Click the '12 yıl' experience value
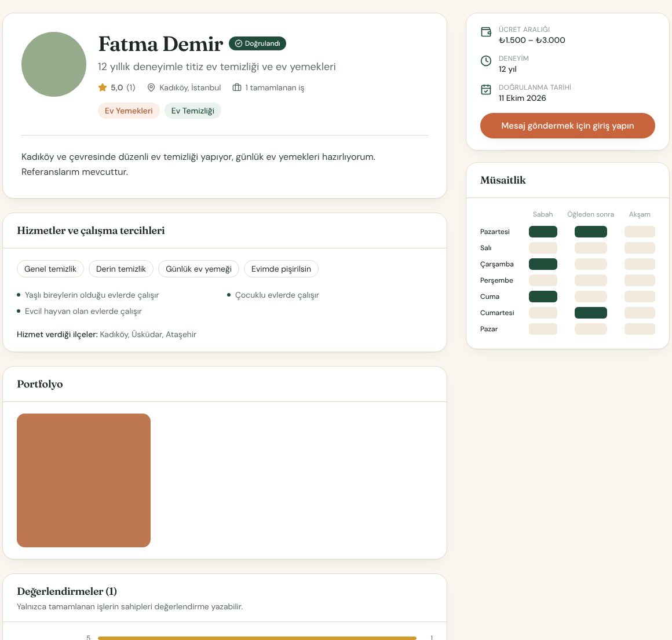This screenshot has height=640, width=672. 507,70
